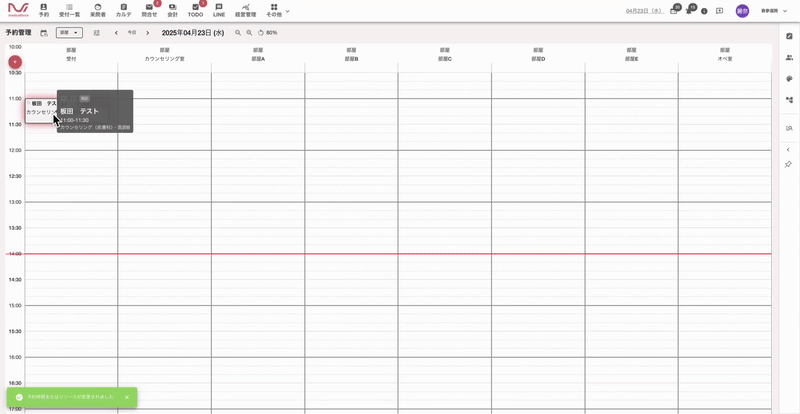Click the red plus add-appointment button

click(x=14, y=62)
